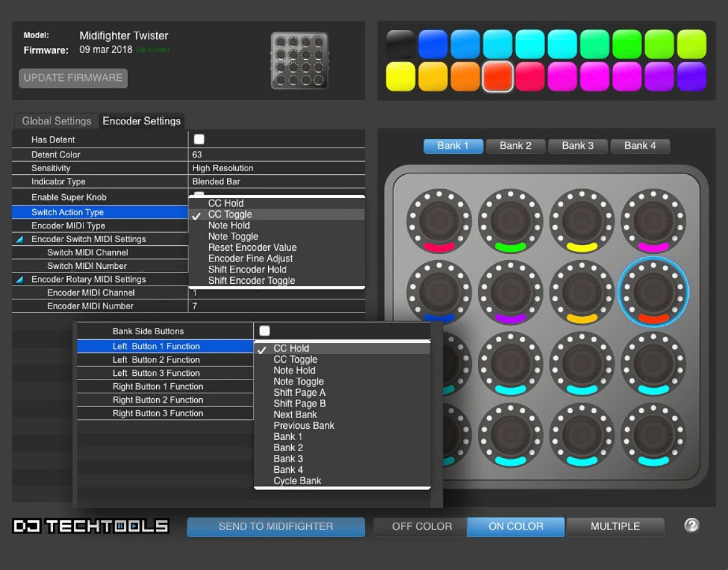Select the magenta-lit encoder knob in row one

click(x=653, y=221)
